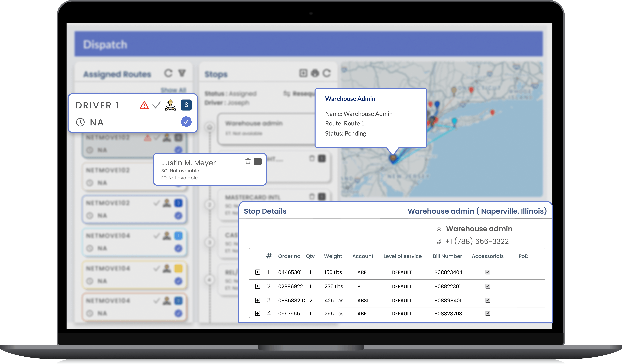Expand order row 02886922
622x364 pixels.
pos(257,286)
